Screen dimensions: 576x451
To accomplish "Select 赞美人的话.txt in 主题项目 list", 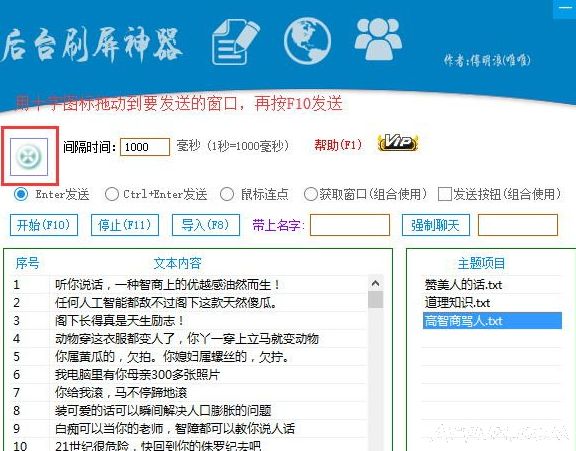I will pos(492,285).
